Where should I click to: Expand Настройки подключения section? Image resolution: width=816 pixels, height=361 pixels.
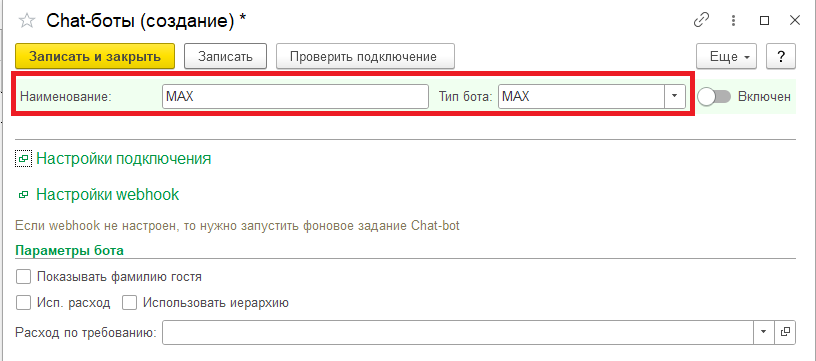pos(23,159)
